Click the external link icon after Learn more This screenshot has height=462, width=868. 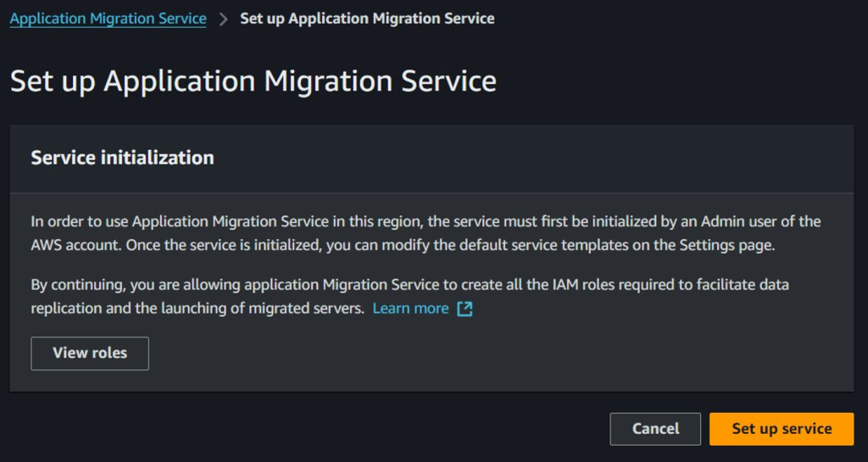(465, 309)
